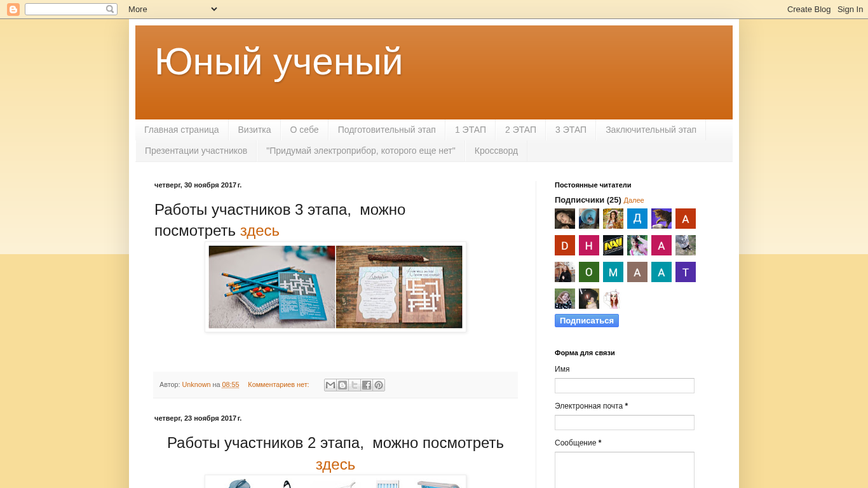Image resolution: width=868 pixels, height=488 pixels.
Task: Go to the 2 ЭТАП tab
Action: click(520, 130)
